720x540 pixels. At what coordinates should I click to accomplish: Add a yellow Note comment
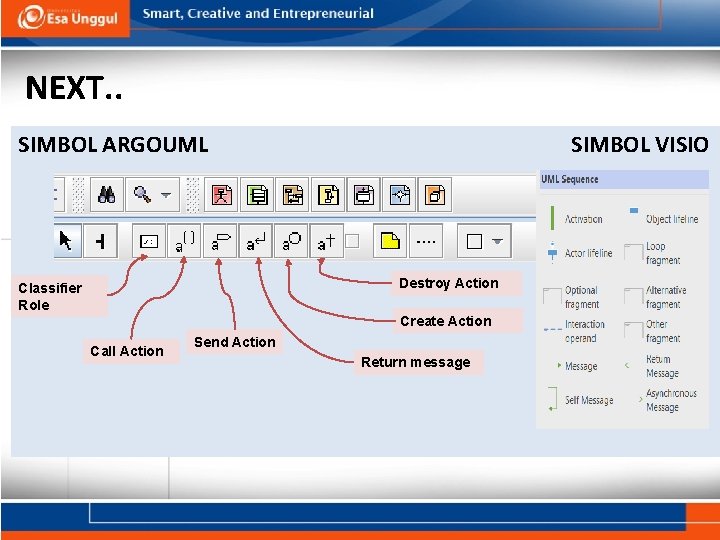390,241
